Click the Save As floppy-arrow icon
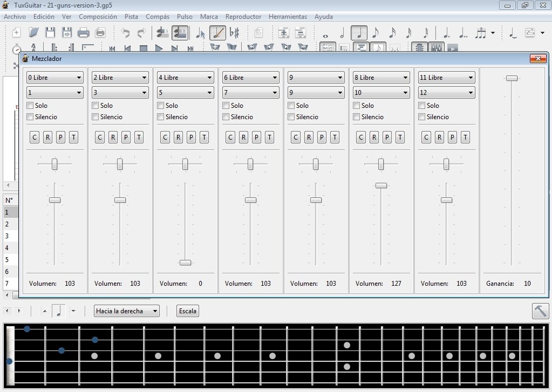 point(67,33)
